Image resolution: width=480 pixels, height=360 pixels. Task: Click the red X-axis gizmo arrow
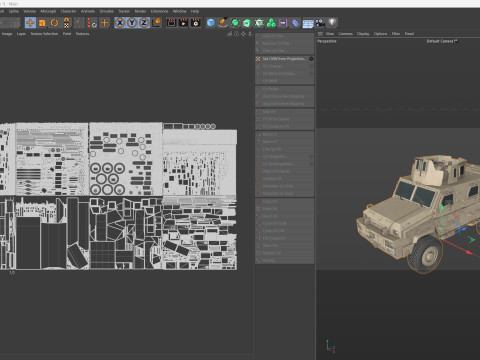tap(468, 252)
